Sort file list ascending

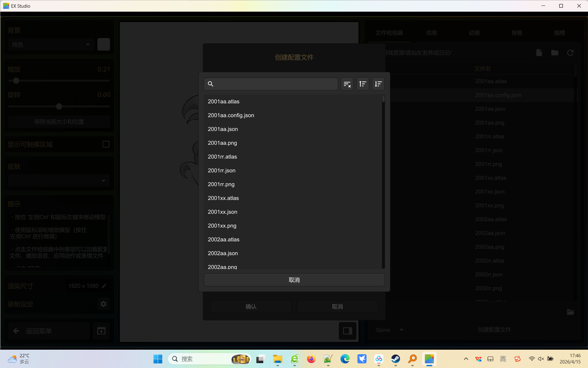[363, 84]
